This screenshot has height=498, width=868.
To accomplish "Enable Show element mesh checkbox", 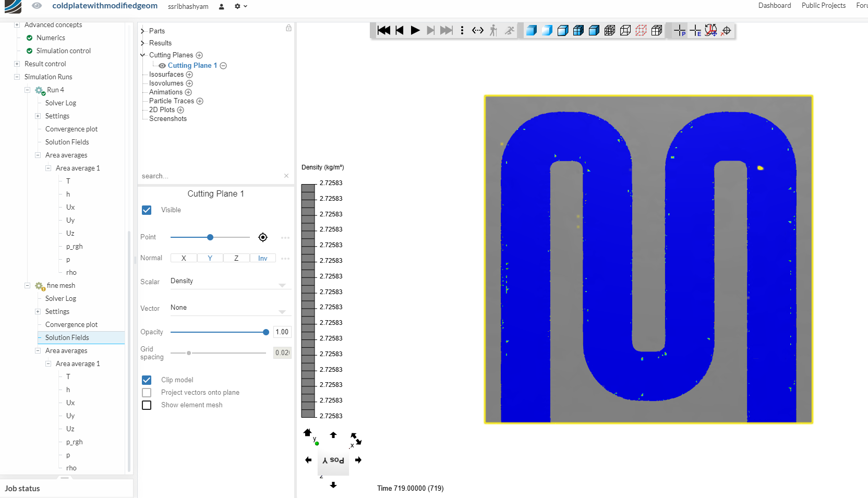I will (x=147, y=405).
